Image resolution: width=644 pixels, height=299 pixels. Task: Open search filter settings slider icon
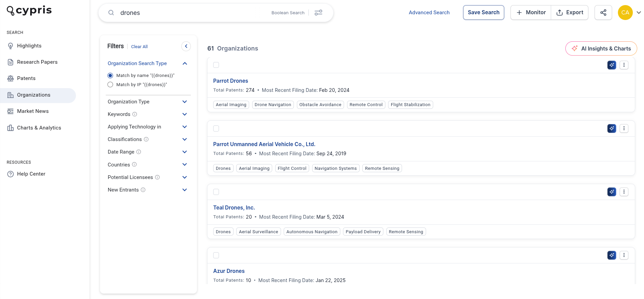318,13
